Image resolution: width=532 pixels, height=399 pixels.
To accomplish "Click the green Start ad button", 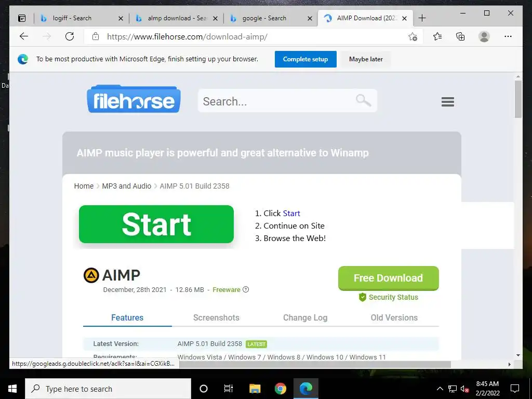I will 156,224.
